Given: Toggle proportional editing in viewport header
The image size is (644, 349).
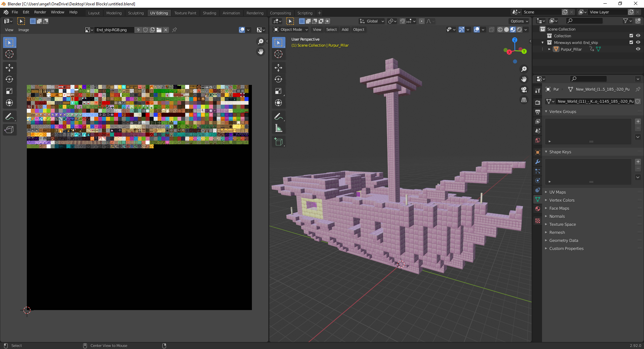Looking at the screenshot, I should click(x=422, y=21).
